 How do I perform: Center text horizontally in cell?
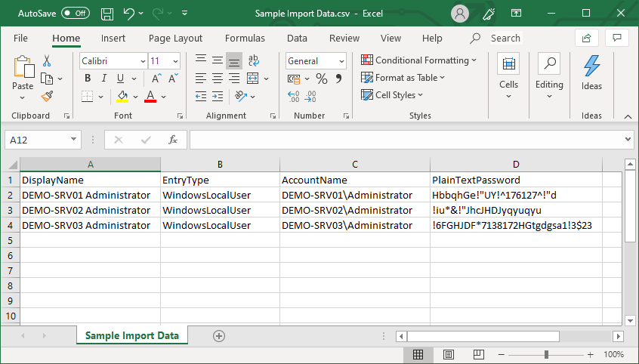click(218, 79)
